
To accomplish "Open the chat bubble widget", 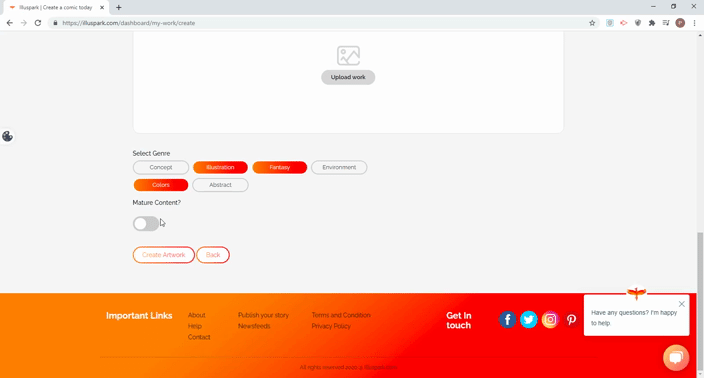I will tap(676, 357).
